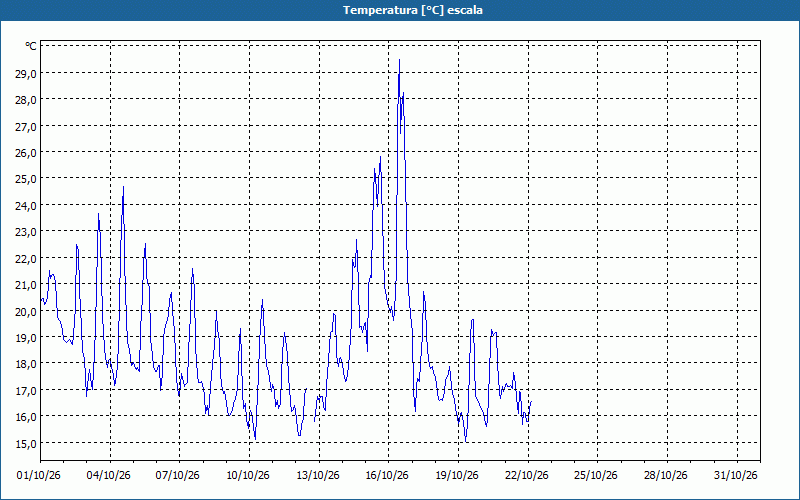Click the 25,0 y-axis label
The width and height of the screenshot is (800, 500).
26,179
